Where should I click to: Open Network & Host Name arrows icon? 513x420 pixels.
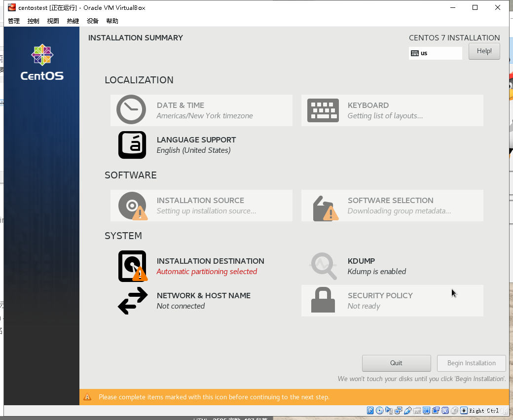click(133, 301)
